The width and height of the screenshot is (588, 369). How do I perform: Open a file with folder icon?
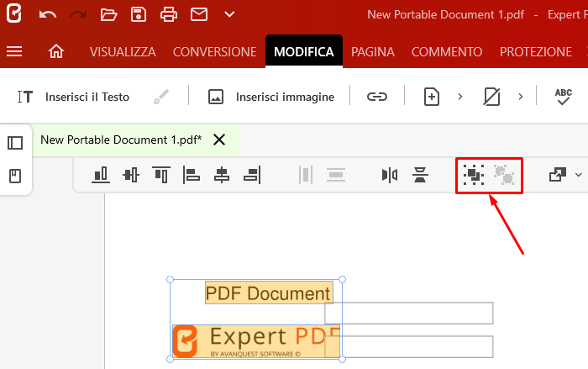point(108,15)
